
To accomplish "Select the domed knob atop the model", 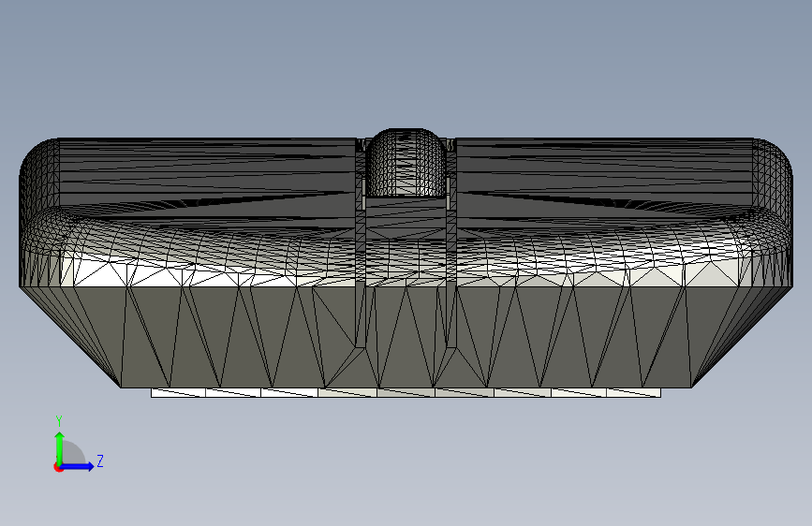I will coord(406,162).
